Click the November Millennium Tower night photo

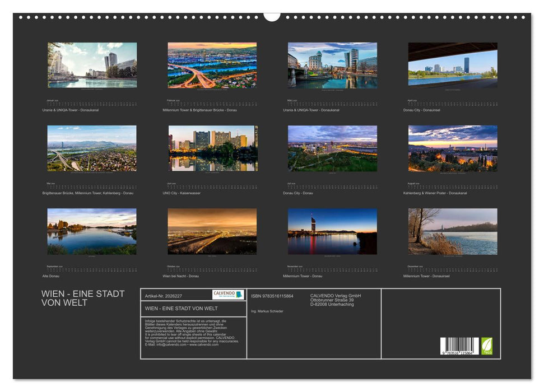click(x=332, y=231)
